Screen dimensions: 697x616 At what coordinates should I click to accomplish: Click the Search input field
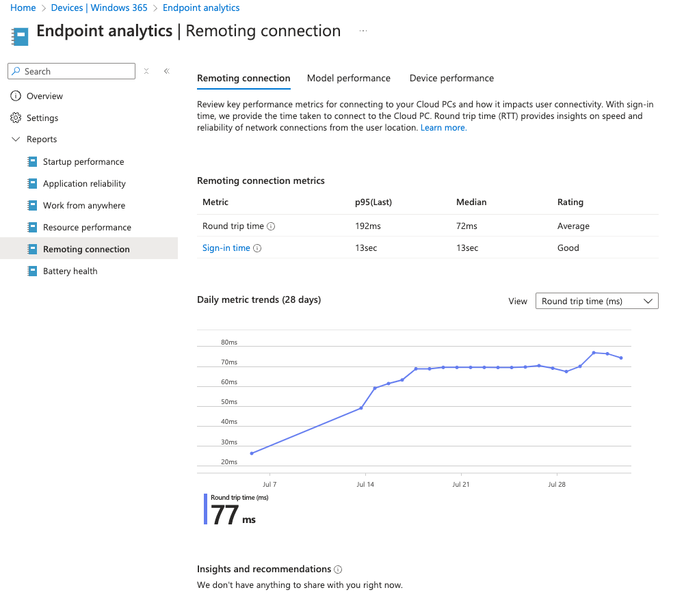click(x=75, y=71)
